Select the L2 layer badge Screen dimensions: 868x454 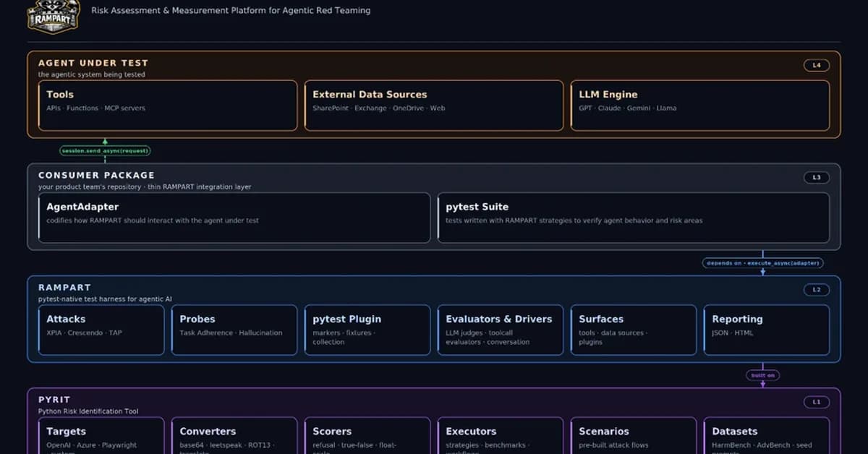[817, 289]
